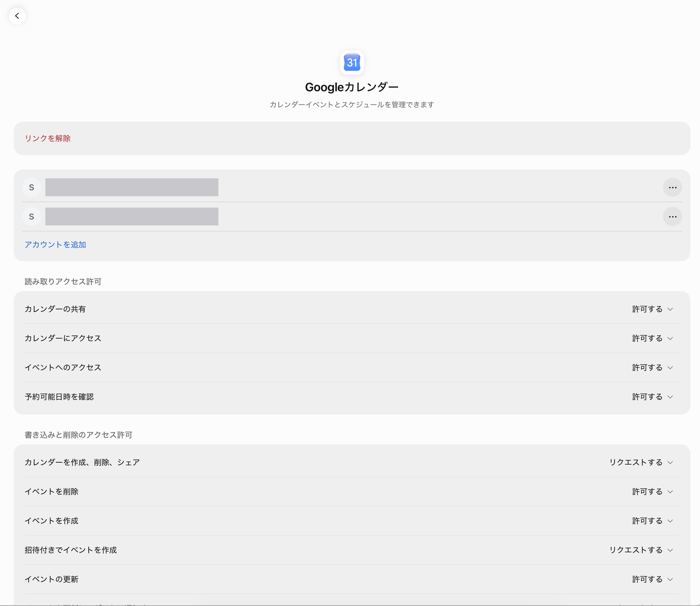The image size is (700, 606).
Task: Click the subtitle カレンダーイベントとスケジュールを管理できます
Action: click(x=352, y=104)
